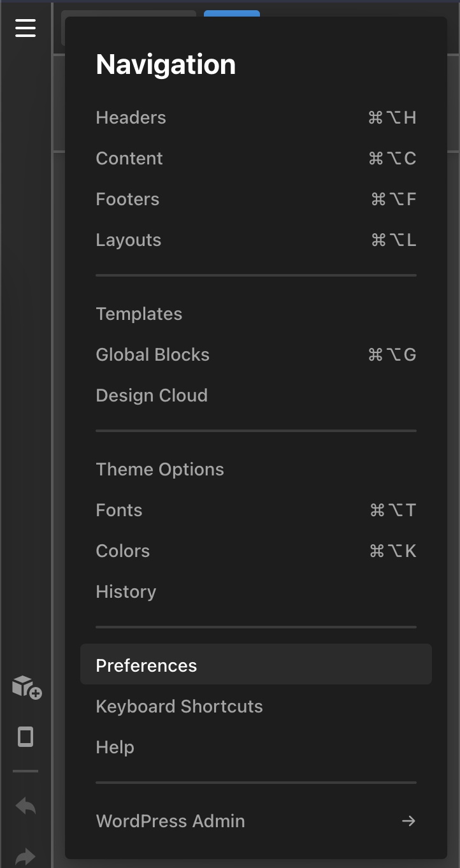Toggle the mobile device preview icon

click(25, 737)
